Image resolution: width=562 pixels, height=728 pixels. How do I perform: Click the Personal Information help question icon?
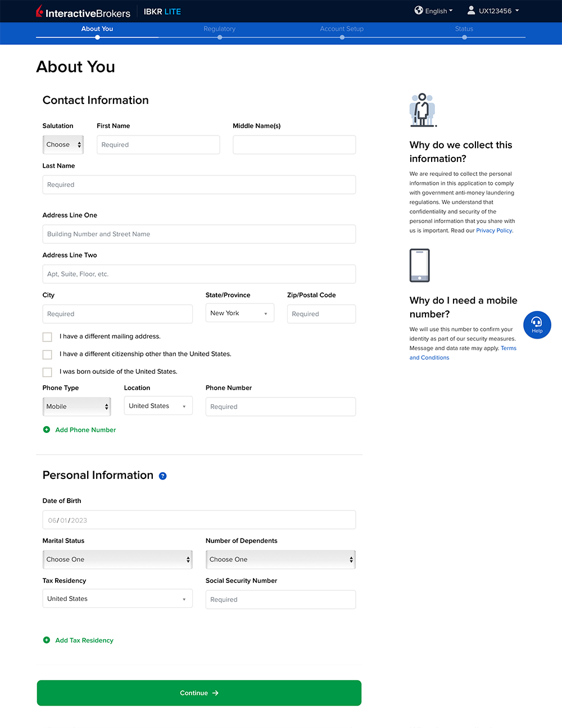point(162,476)
